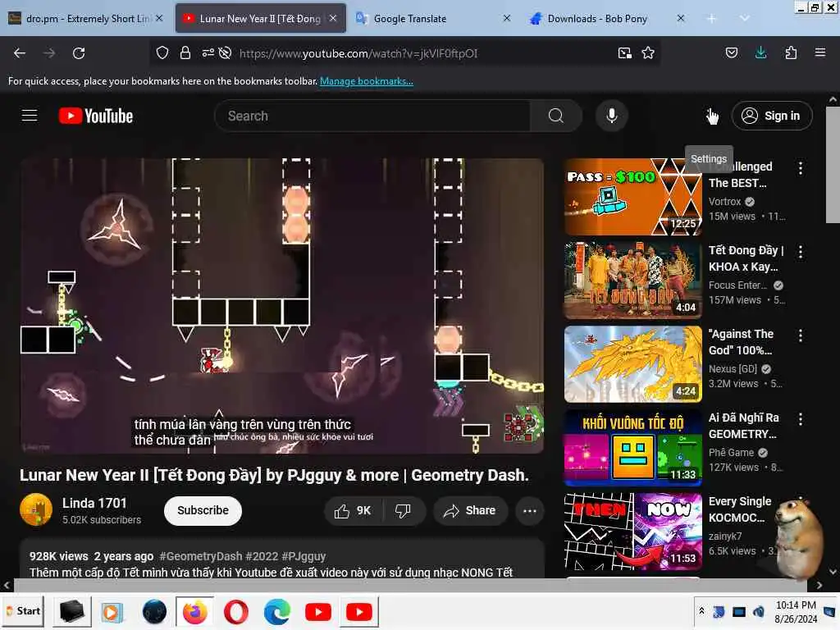Launch Microsoft Edge from the taskbar

tap(277, 612)
